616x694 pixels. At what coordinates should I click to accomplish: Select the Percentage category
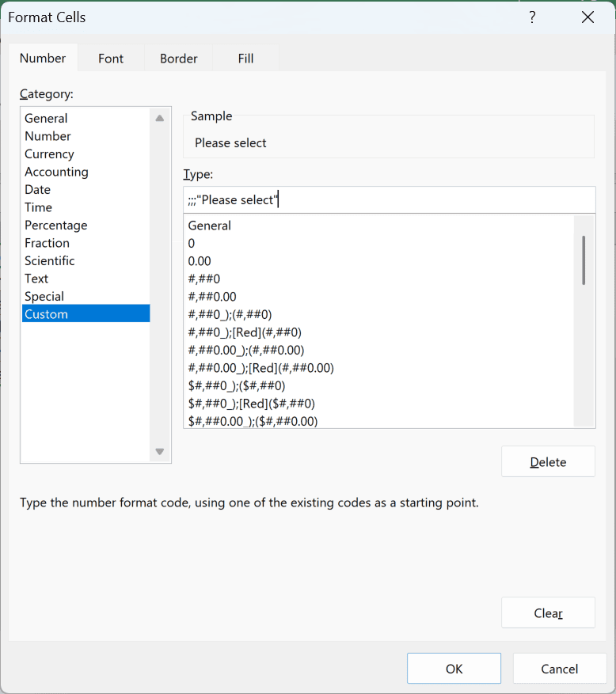click(x=86, y=225)
